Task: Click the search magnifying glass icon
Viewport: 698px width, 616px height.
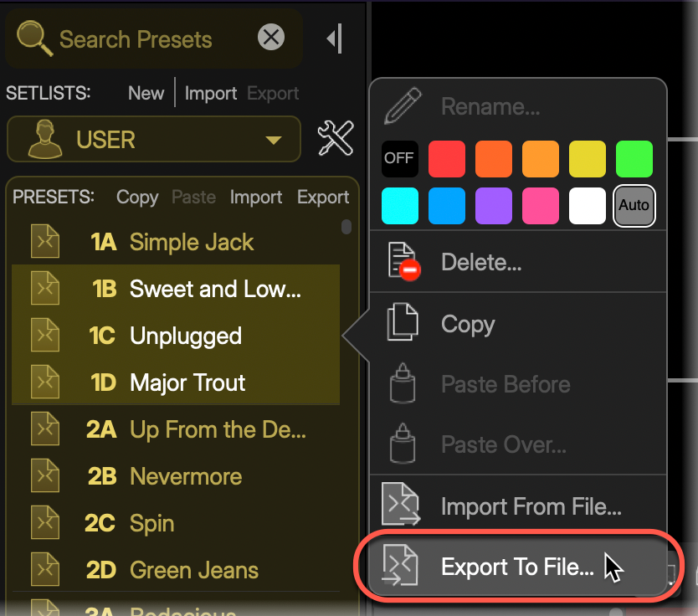Action: pos(33,38)
